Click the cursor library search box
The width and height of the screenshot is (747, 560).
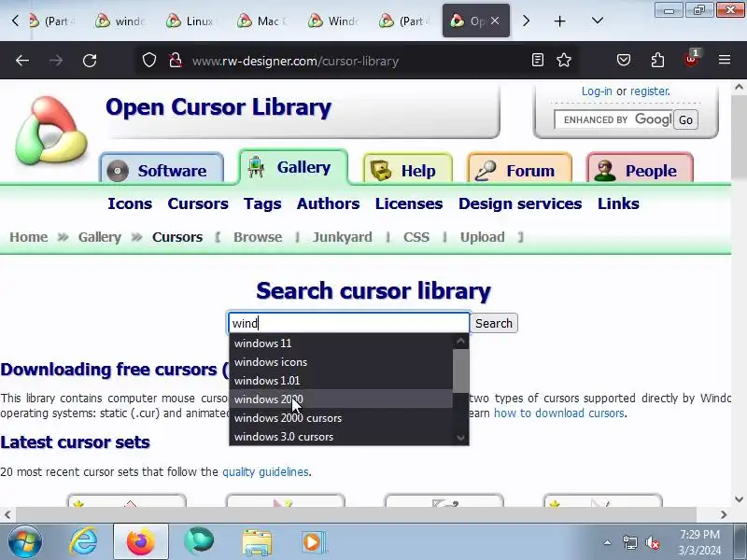point(349,323)
